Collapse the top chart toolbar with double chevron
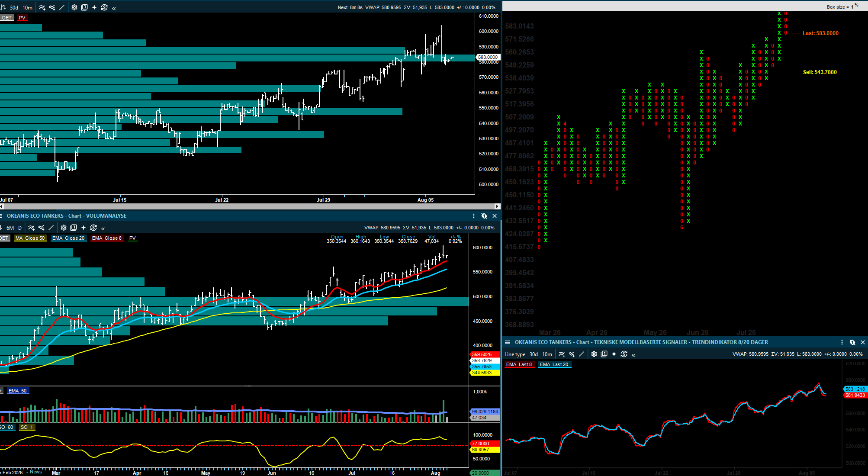868x476 pixels. tap(114, 8)
